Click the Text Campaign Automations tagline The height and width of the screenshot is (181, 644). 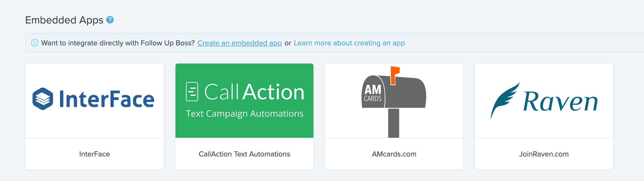pos(244,113)
